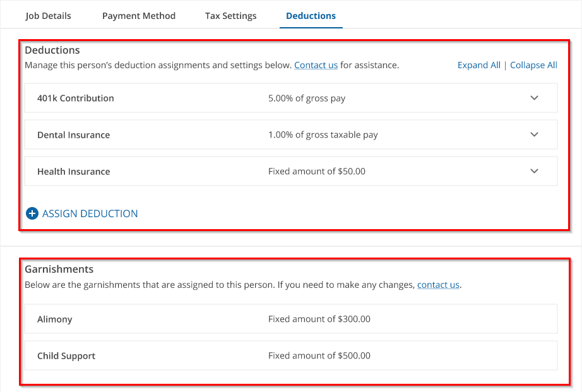Click the plus icon beside Assign Deduction
Screen dimensions: 582x392
point(32,213)
